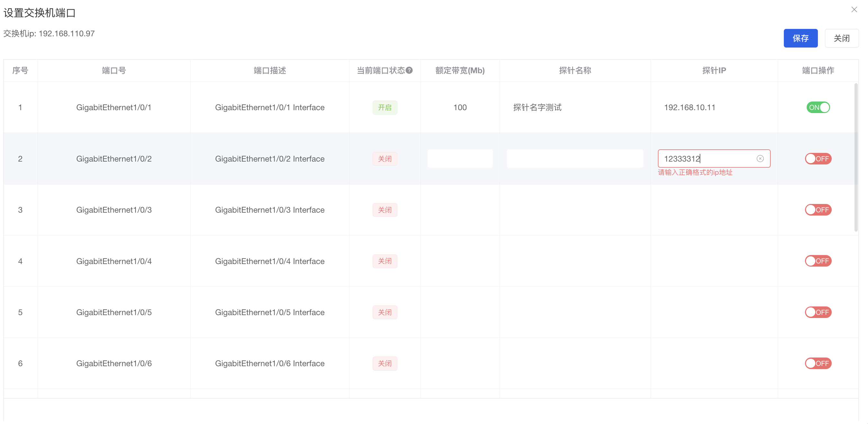The height and width of the screenshot is (424, 868).
Task: Click the 关闭 status tag for GigabitEthernet1/0/3
Action: click(x=385, y=210)
